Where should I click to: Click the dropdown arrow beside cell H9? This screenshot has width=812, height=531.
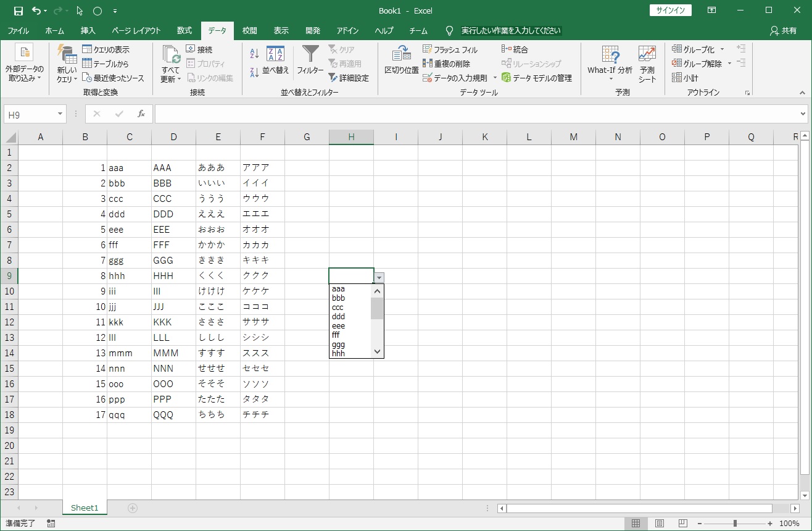coord(379,278)
